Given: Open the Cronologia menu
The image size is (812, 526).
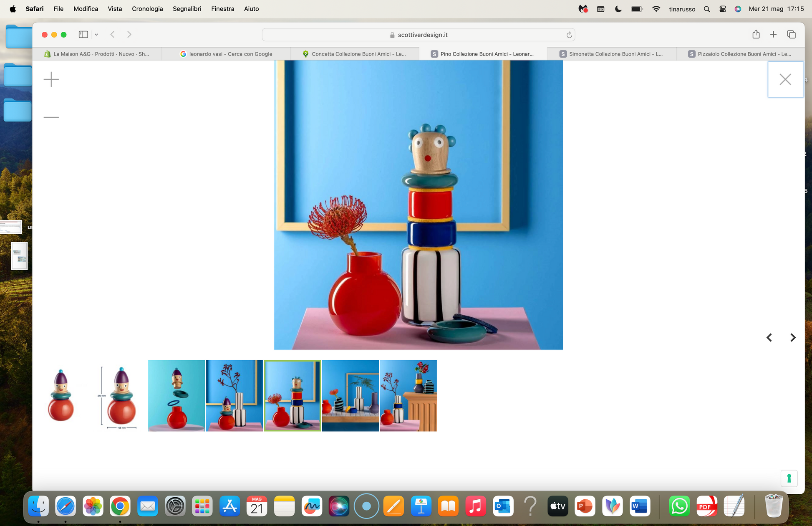Looking at the screenshot, I should tap(147, 9).
